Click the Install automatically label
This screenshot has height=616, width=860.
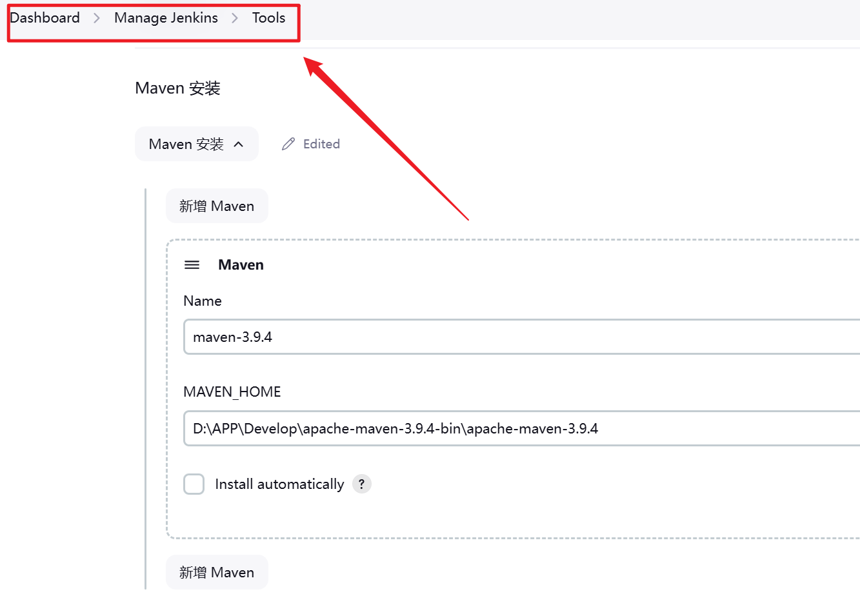coord(279,484)
